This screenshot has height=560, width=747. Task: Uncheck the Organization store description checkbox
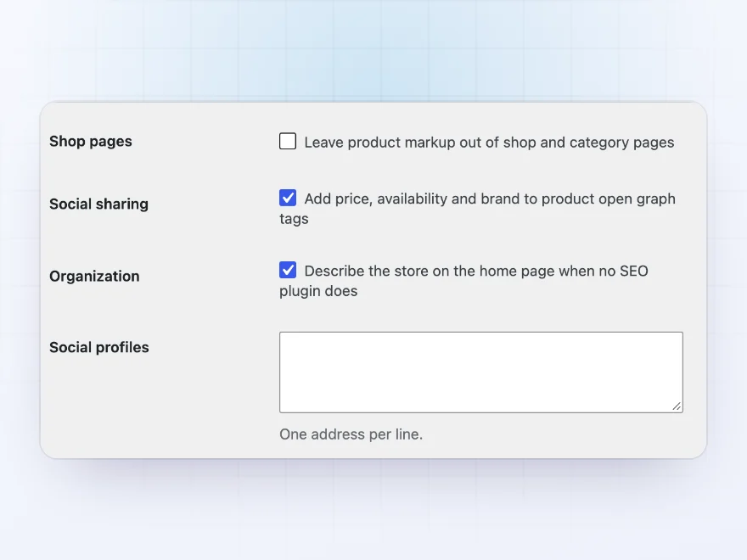[288, 270]
